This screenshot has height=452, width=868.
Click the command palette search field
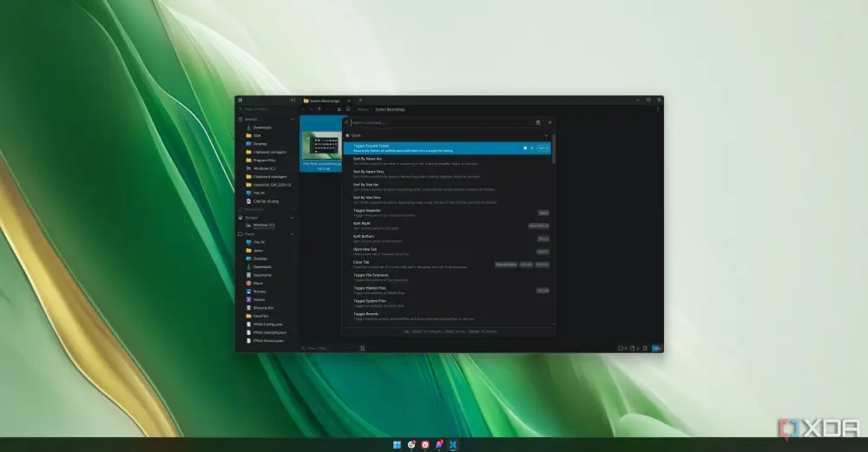tap(441, 123)
